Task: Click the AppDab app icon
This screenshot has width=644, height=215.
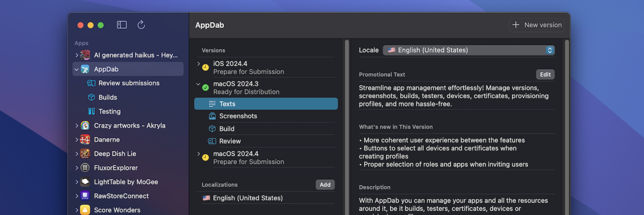Action: [85, 69]
